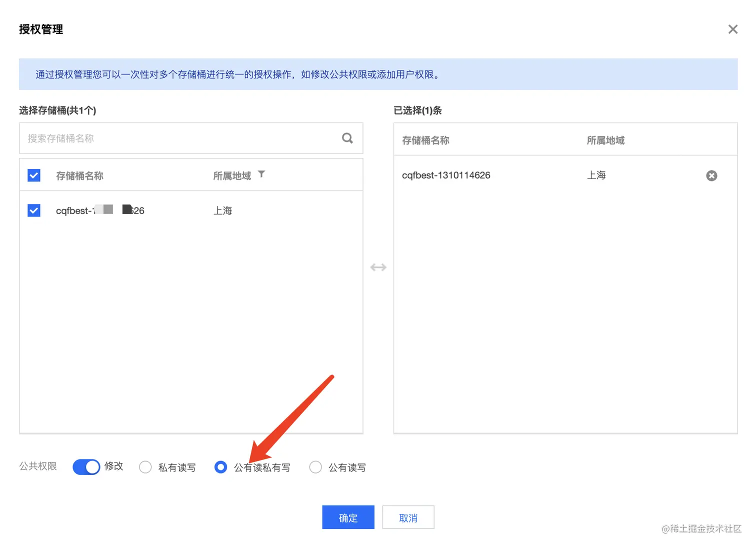Click the 存储桶名称 column header in the left list

click(79, 175)
